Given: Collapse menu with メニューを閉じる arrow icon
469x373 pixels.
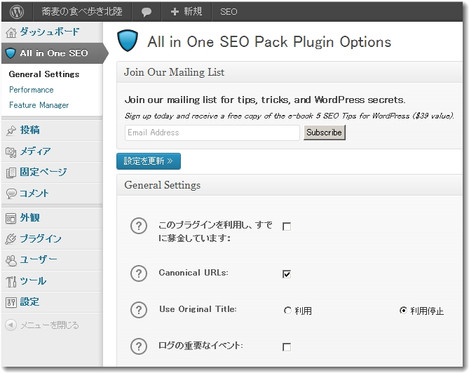Looking at the screenshot, I should [11, 325].
